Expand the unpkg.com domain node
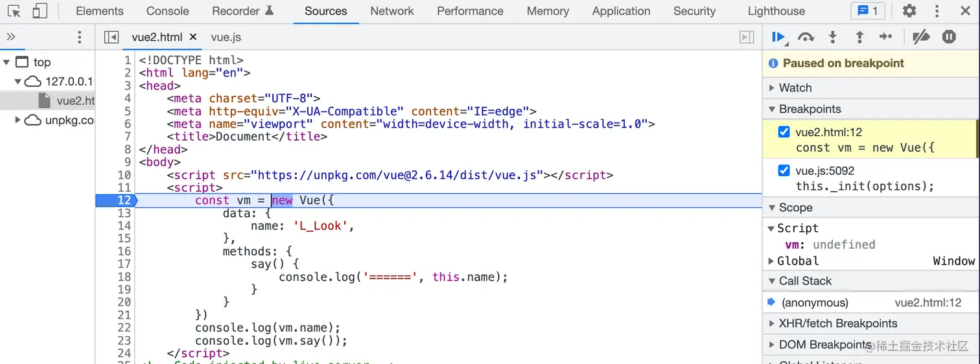This screenshot has width=980, height=364. coord(18,120)
